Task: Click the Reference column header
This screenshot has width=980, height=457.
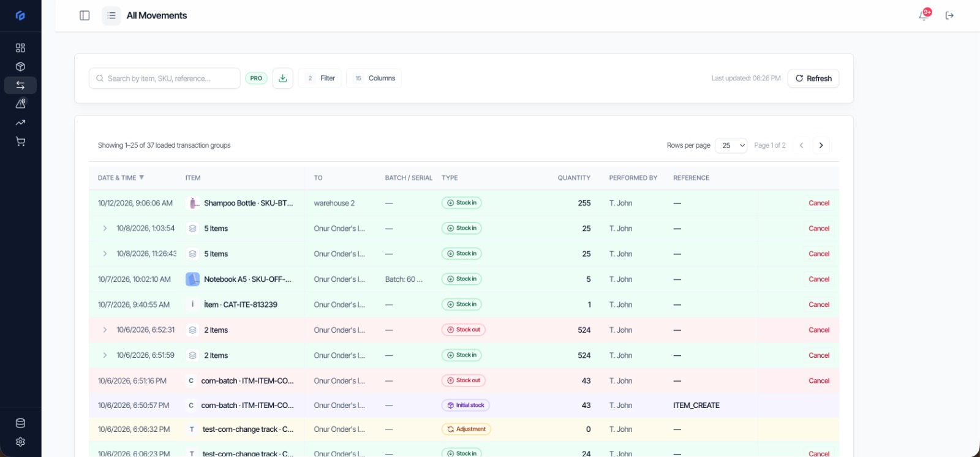Action: pyautogui.click(x=691, y=178)
